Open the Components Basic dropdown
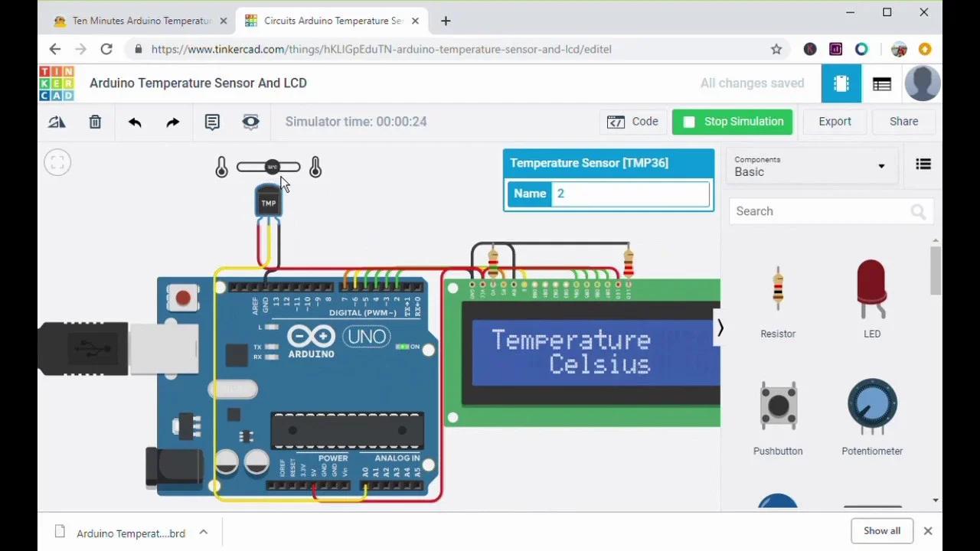This screenshot has height=551, width=980. (x=808, y=166)
